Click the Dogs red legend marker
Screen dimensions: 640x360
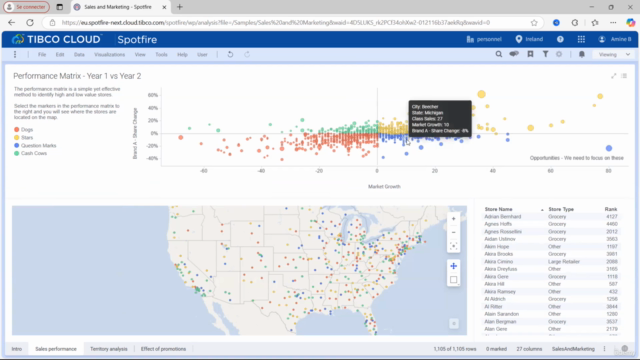click(17, 129)
